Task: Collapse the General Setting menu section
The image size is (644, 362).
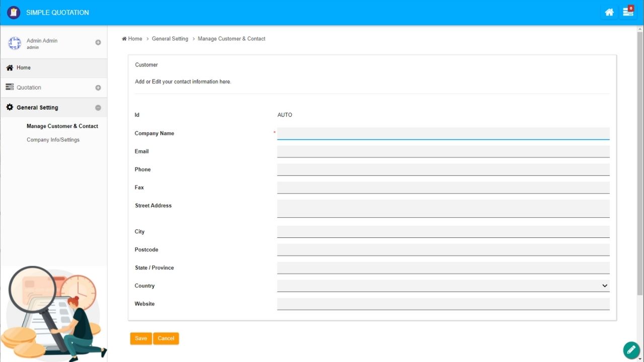Action: coord(98,108)
